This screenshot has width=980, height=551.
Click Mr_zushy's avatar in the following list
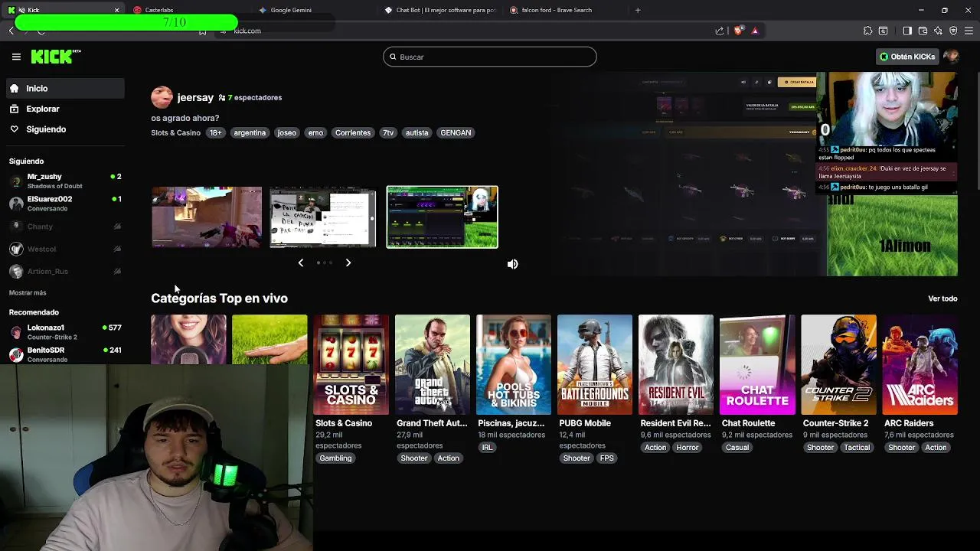(16, 181)
